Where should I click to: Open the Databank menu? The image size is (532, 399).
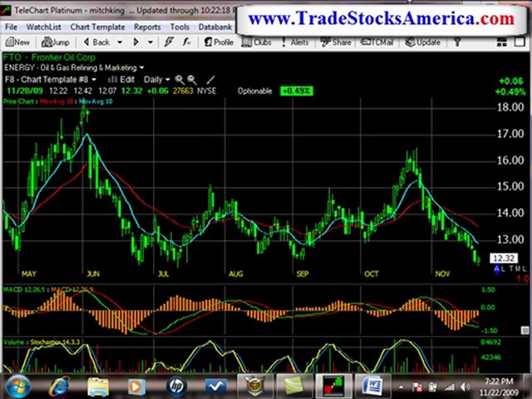(x=215, y=27)
